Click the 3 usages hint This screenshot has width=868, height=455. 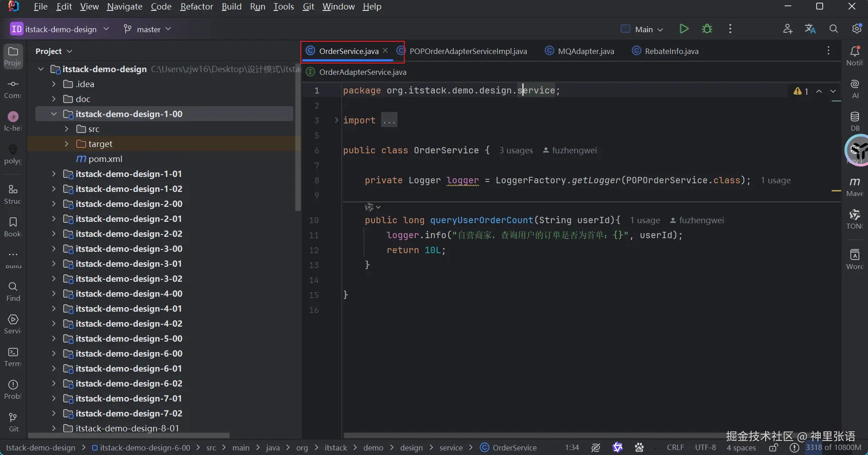(x=516, y=151)
